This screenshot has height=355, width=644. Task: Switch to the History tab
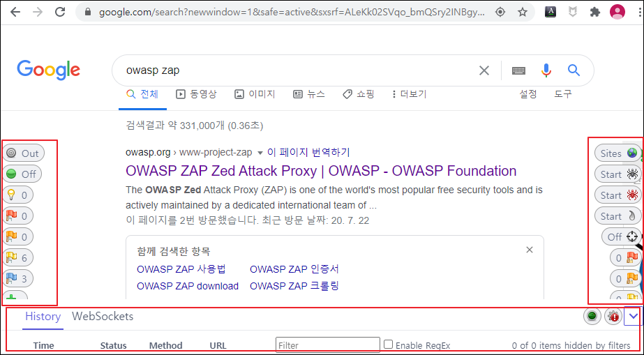(43, 317)
